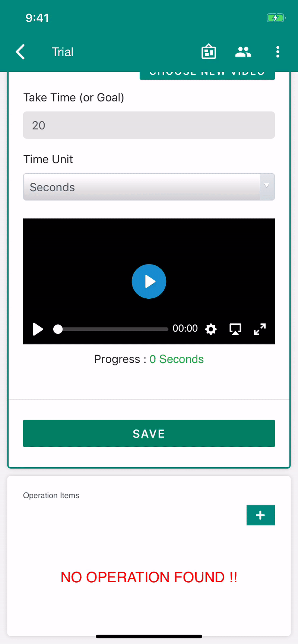Select the Seconds combo box

[149, 187]
